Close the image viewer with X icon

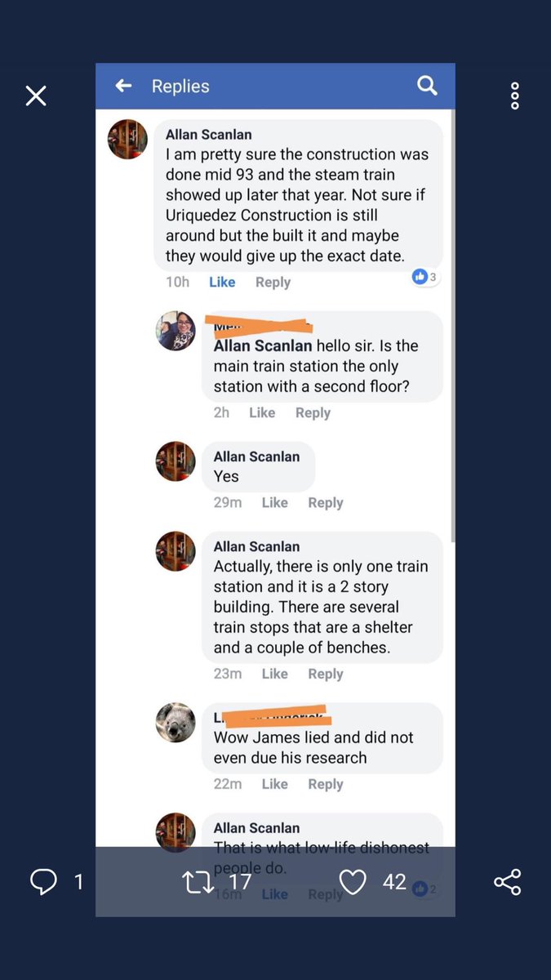[36, 96]
